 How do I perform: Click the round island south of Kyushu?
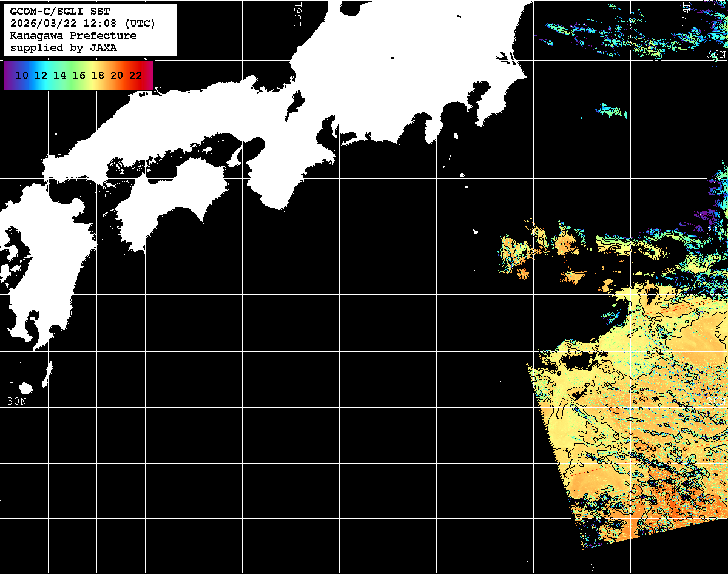tap(25, 388)
